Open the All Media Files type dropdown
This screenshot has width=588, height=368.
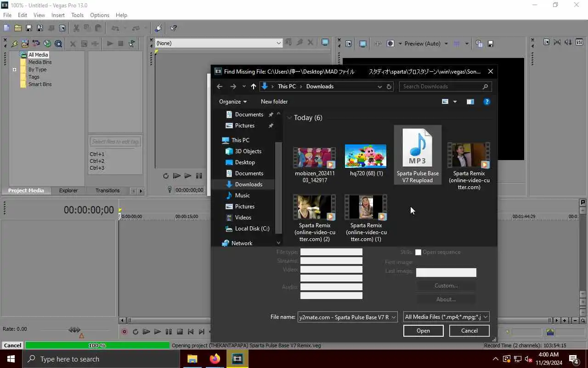pyautogui.click(x=486, y=317)
